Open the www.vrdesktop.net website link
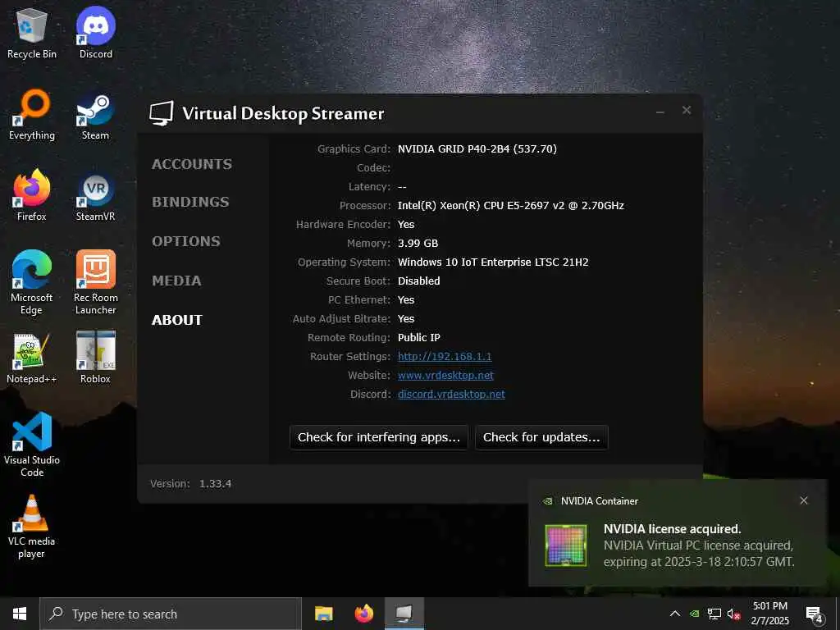The height and width of the screenshot is (630, 840). pos(445,375)
